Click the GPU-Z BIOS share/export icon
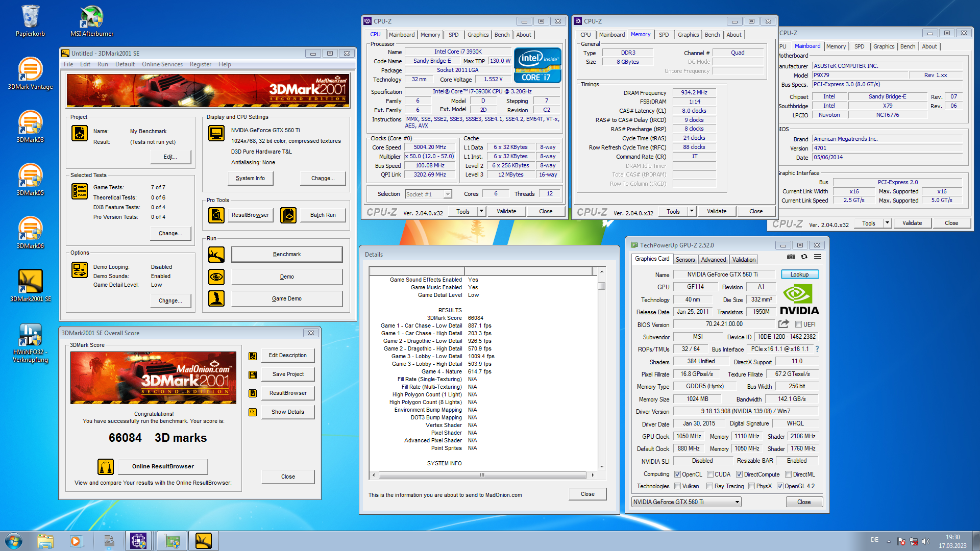This screenshot has height=551, width=980. tap(783, 324)
